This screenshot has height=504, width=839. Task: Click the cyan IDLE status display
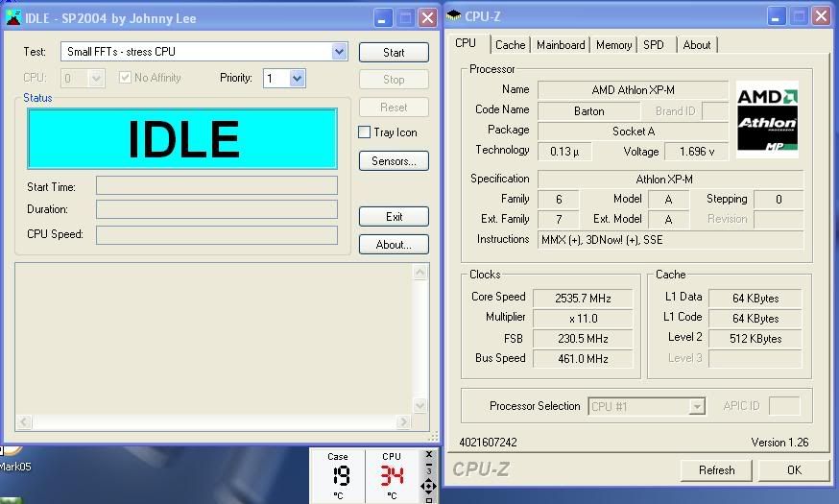pos(182,138)
